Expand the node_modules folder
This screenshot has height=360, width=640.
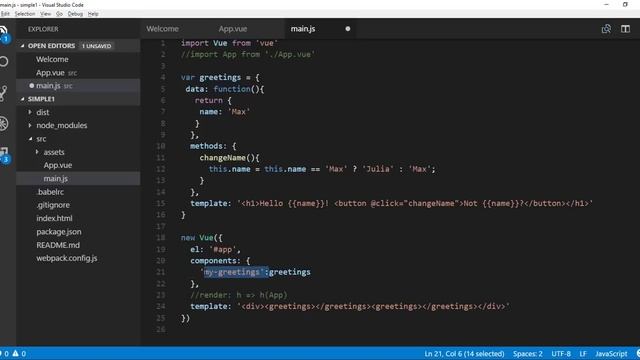tap(30, 125)
